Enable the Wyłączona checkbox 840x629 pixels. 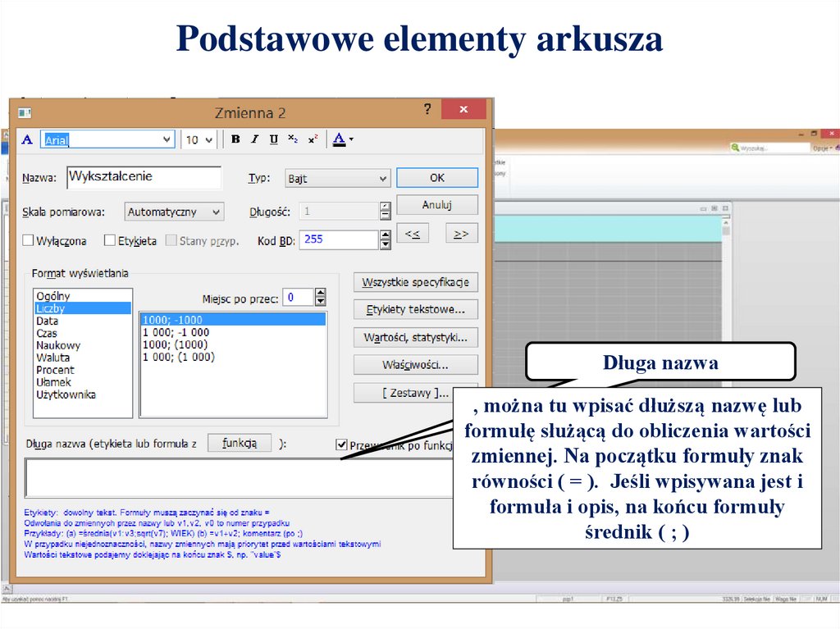pos(29,240)
